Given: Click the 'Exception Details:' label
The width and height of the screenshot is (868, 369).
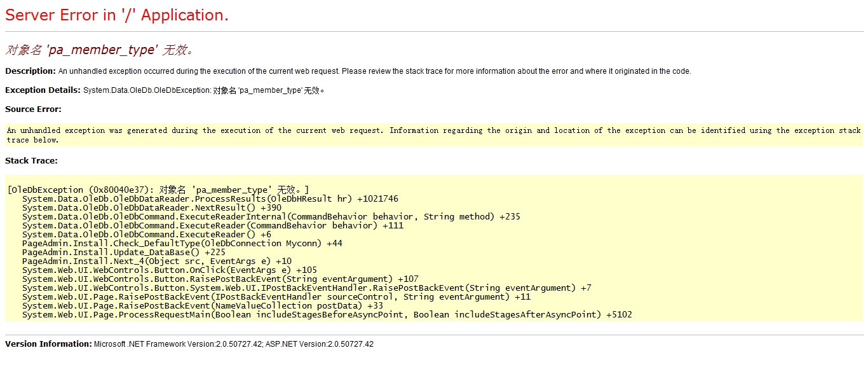Looking at the screenshot, I should (43, 90).
